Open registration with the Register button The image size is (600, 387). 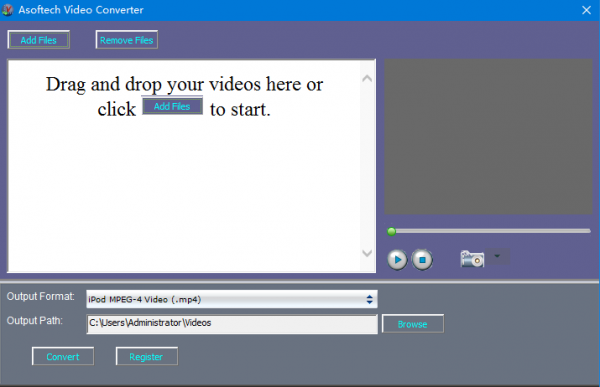coord(147,356)
